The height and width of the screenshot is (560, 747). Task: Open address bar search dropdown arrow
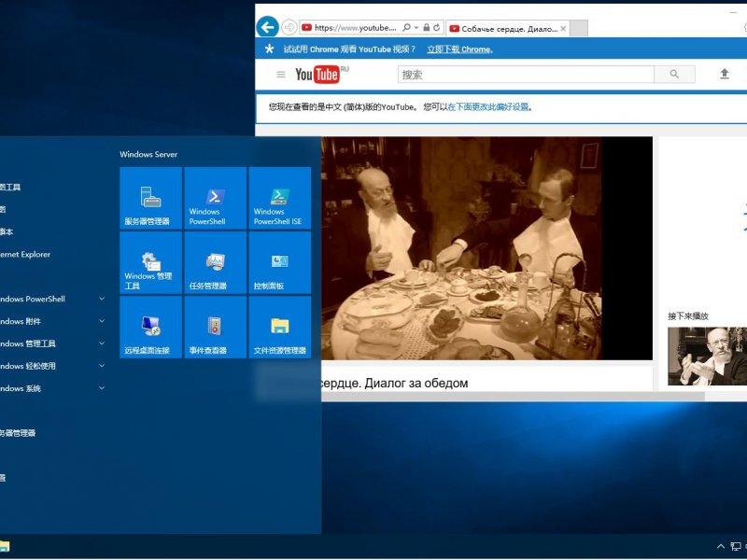tap(416, 28)
